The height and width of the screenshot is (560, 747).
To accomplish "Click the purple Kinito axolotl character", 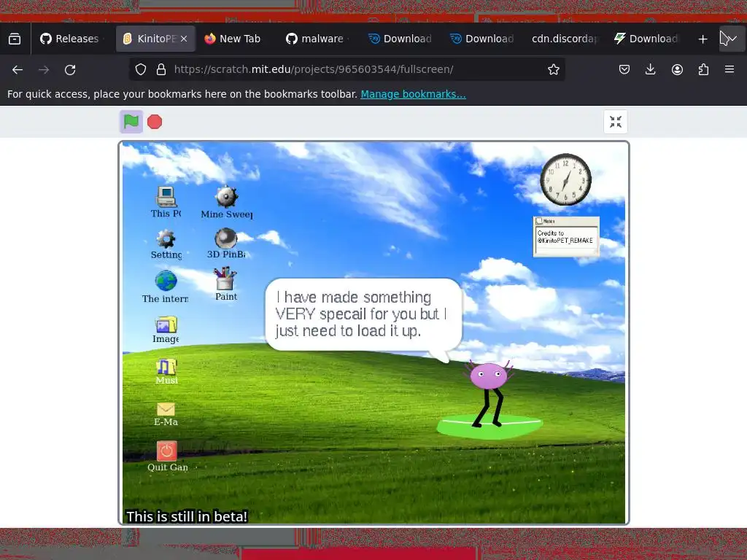I will click(x=488, y=393).
